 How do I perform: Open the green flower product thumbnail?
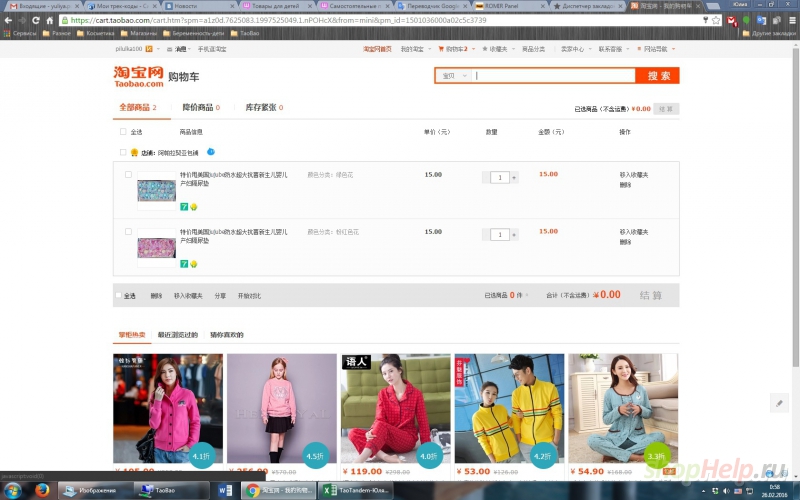click(x=157, y=191)
